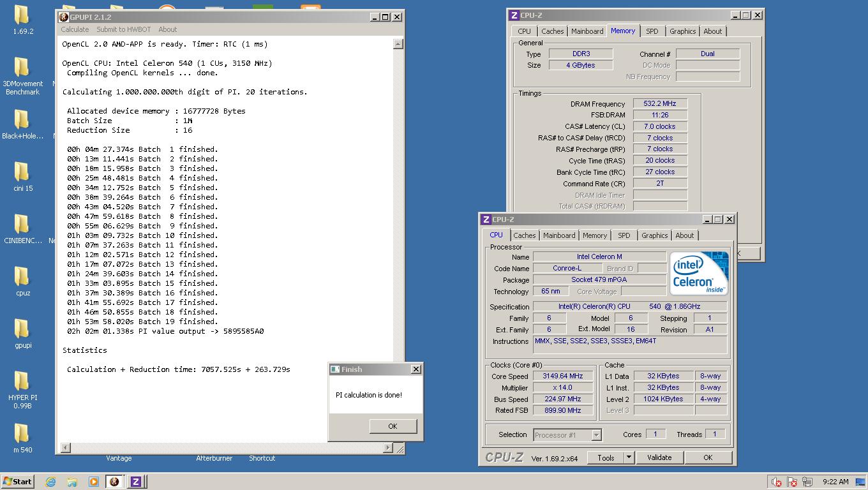The width and height of the screenshot is (868, 490).
Task: Click the CPU-Z Memory window title icon
Action: click(514, 15)
